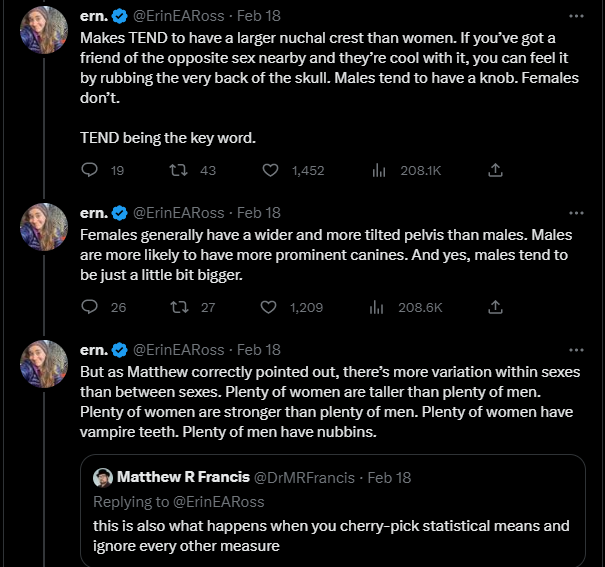This screenshot has width=605, height=567.
Task: Click the Feb 18 timestamp on second tweet
Action: coord(259,213)
